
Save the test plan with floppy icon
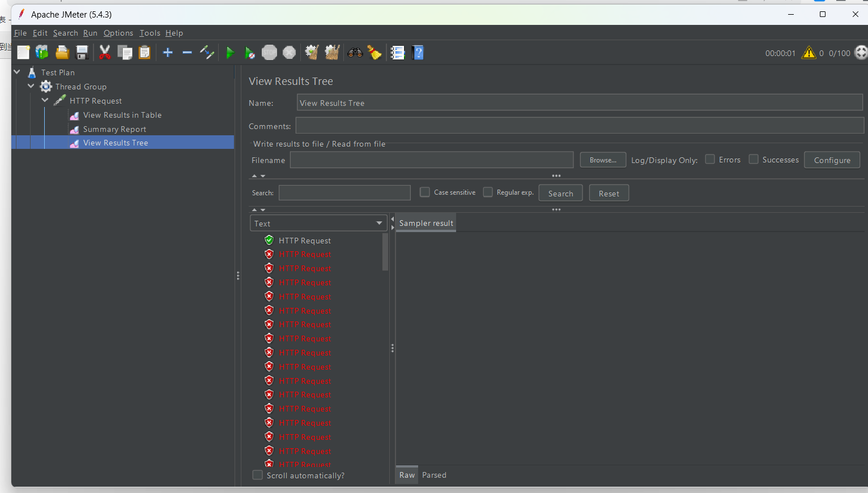82,53
